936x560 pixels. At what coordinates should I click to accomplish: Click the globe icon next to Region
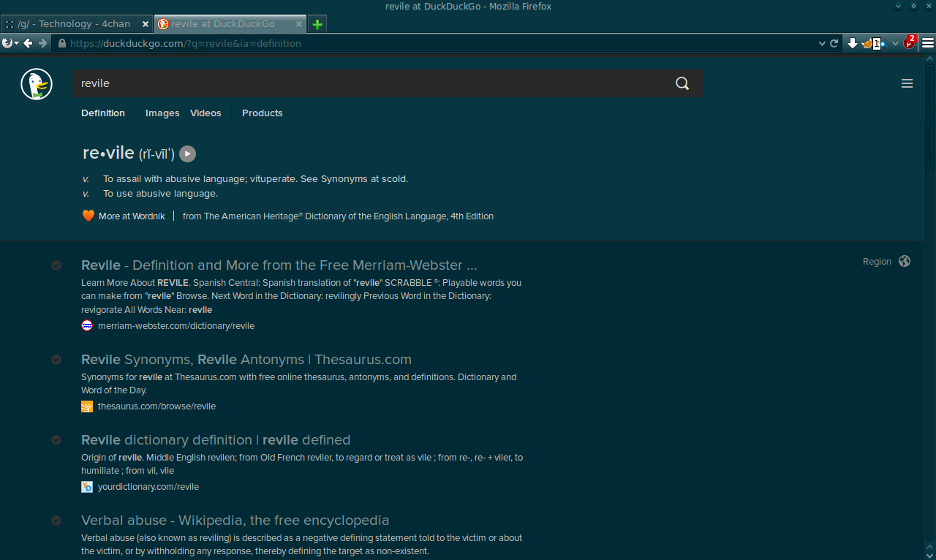tap(905, 261)
